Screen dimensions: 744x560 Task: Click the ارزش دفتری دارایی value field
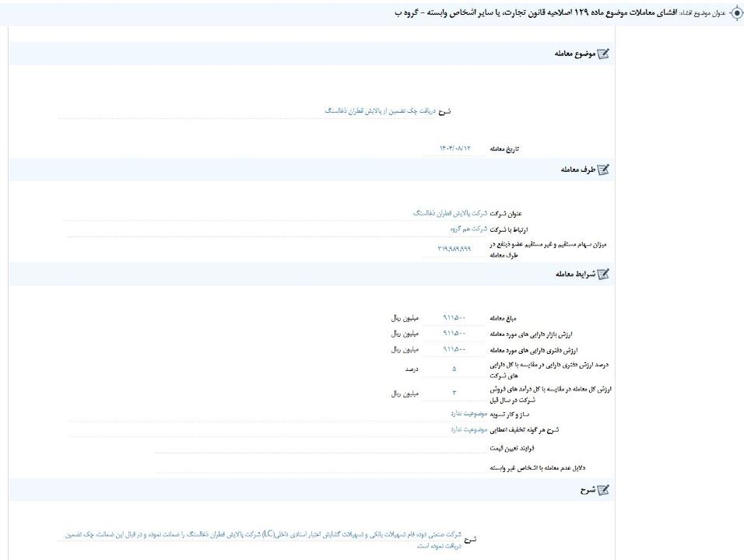pos(454,349)
